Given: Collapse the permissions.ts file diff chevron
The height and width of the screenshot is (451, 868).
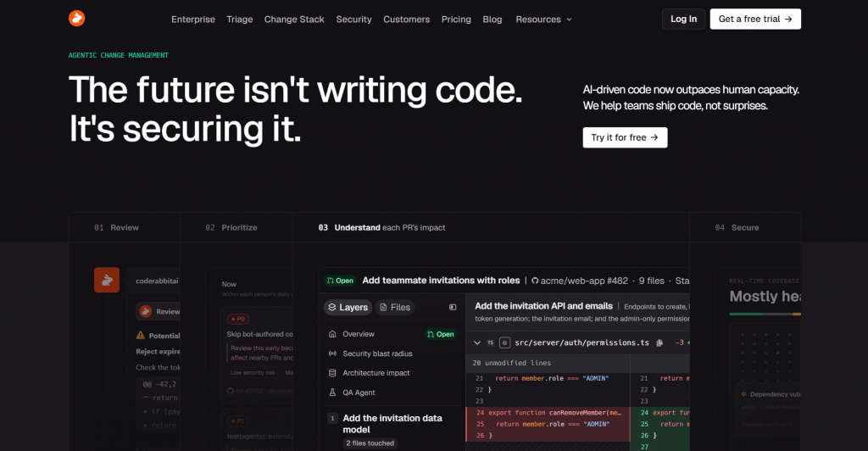Looking at the screenshot, I should click(x=477, y=343).
